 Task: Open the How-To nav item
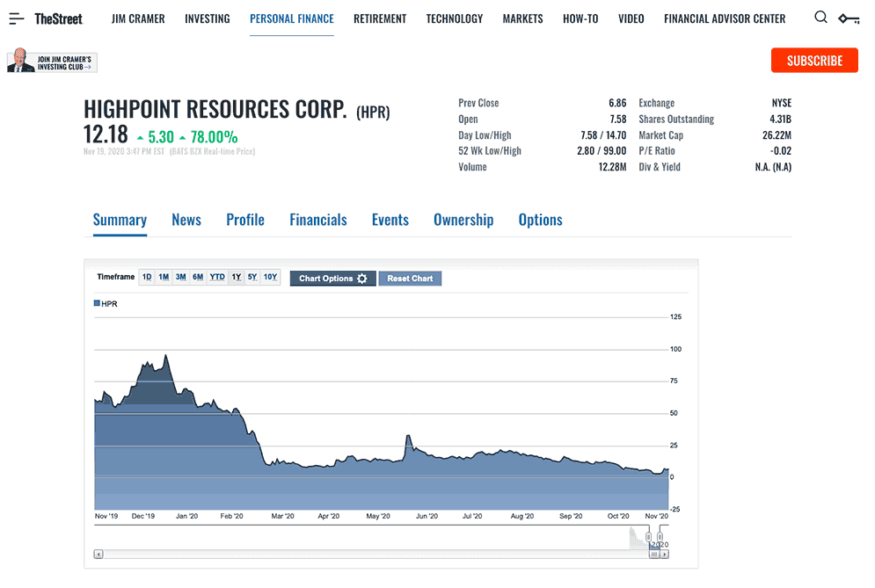tap(580, 19)
